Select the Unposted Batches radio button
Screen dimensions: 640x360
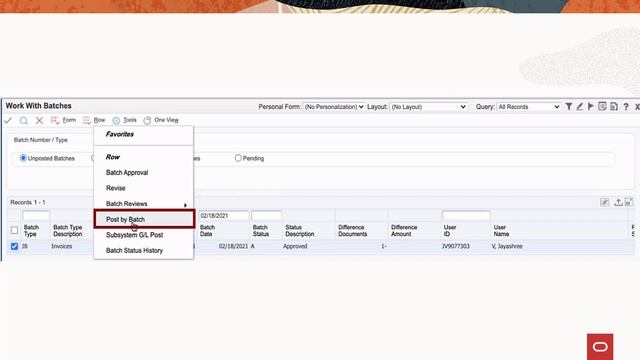(23, 158)
